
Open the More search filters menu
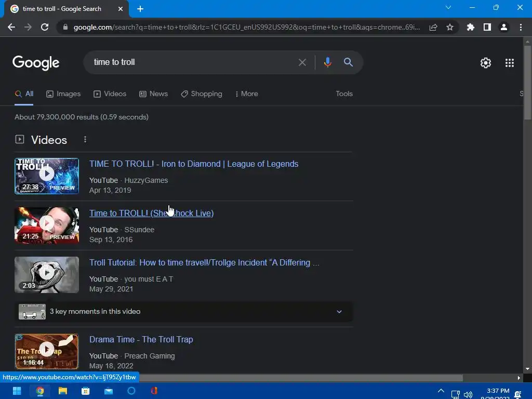(247, 94)
